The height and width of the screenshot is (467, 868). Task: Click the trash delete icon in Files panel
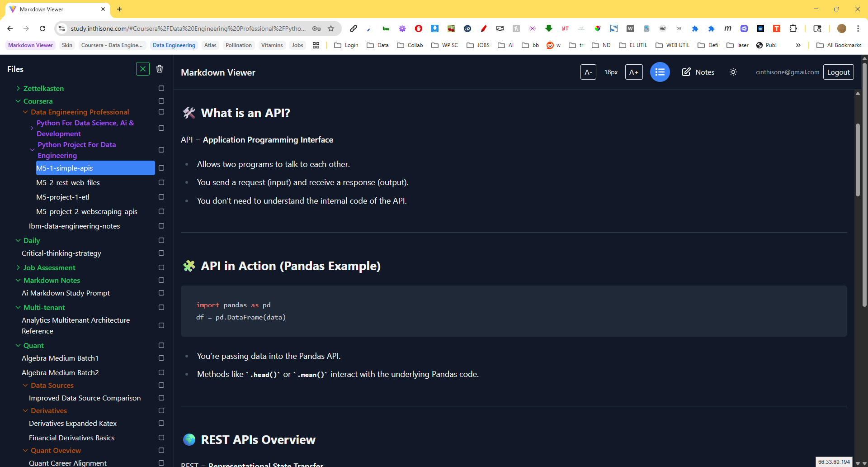coord(160,69)
